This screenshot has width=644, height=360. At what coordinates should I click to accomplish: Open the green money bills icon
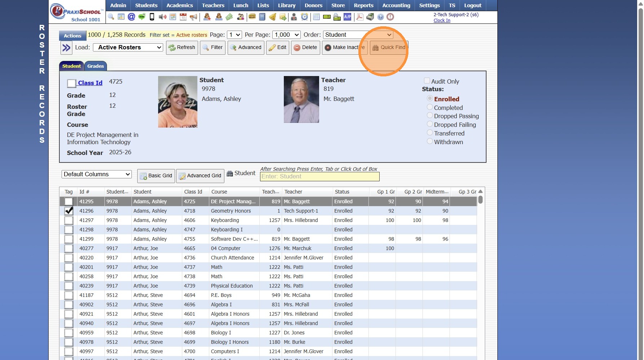click(229, 17)
